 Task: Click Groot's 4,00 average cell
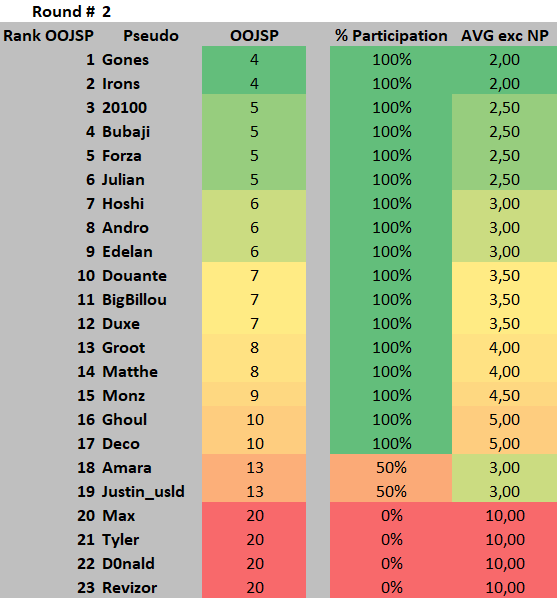504,348
